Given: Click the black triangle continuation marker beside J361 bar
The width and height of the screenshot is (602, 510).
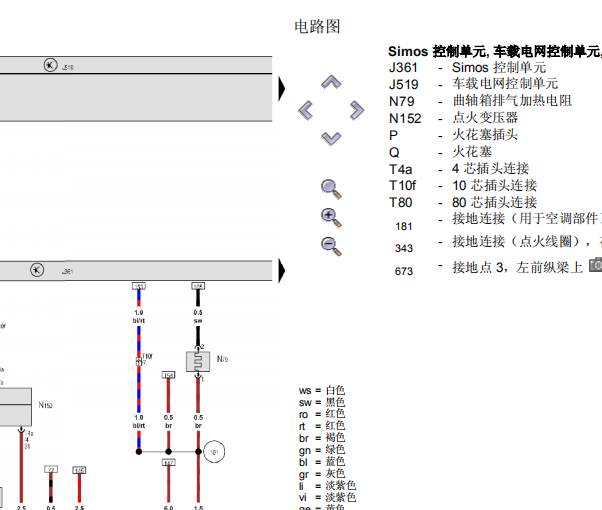Looking at the screenshot, I should tap(282, 270).
